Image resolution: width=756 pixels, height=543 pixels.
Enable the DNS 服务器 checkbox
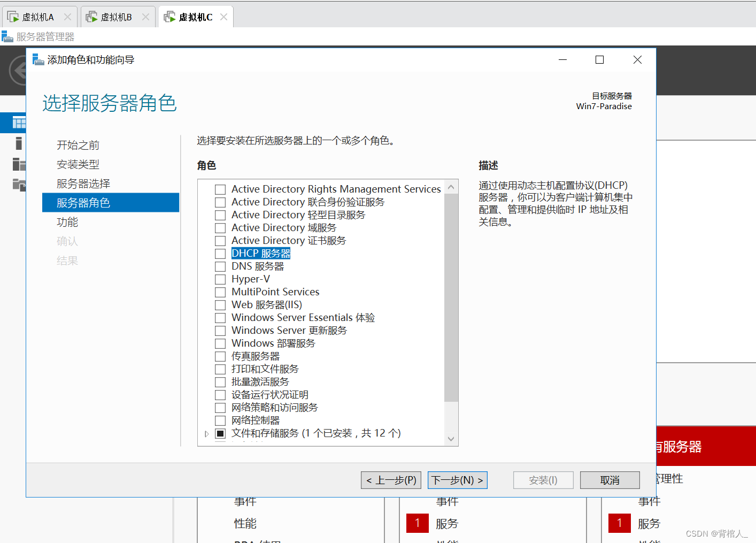click(x=220, y=266)
